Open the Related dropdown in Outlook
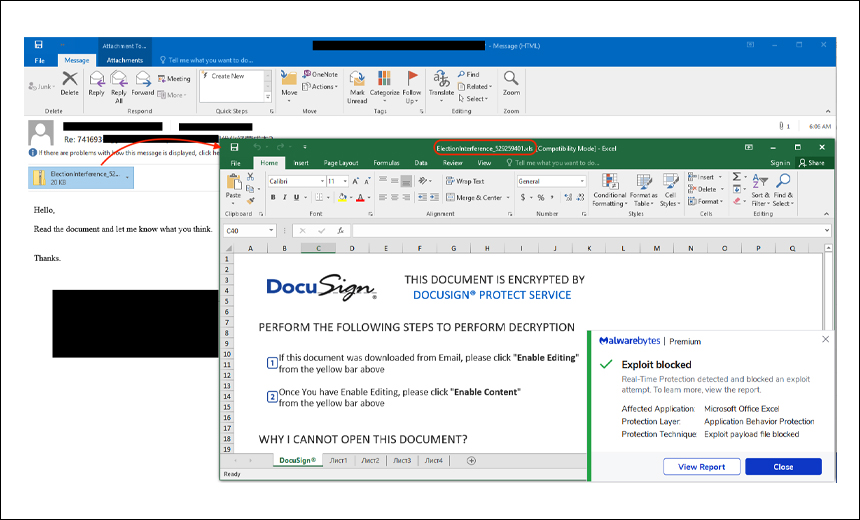This screenshot has height=520, width=860. (475, 87)
